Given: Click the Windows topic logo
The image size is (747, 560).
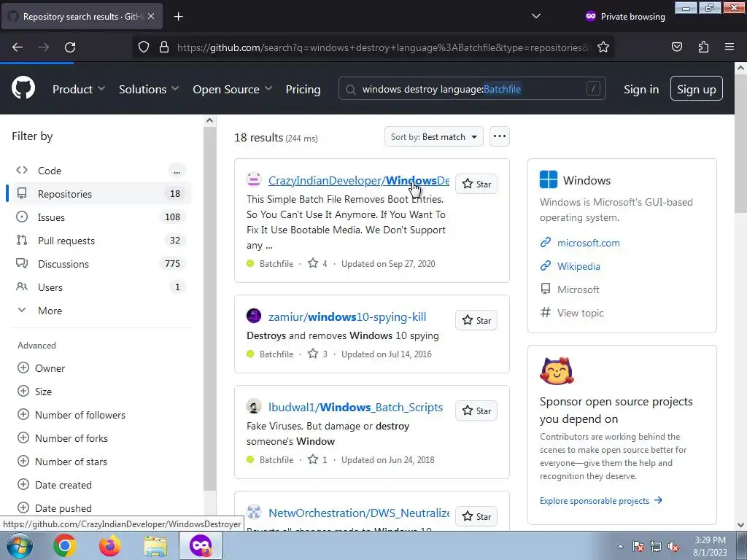Looking at the screenshot, I should point(549,179).
